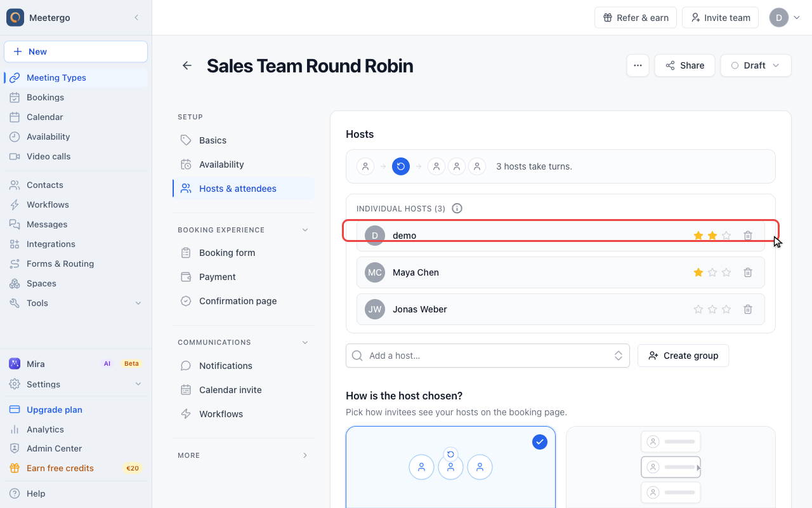The height and width of the screenshot is (508, 812).
Task: Open the Notifications item
Action: (x=244, y=366)
